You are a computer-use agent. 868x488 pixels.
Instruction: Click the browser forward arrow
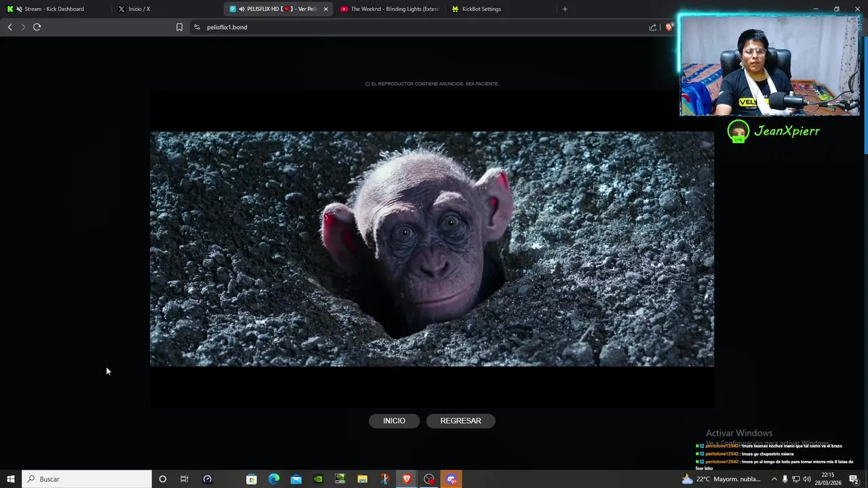point(23,27)
